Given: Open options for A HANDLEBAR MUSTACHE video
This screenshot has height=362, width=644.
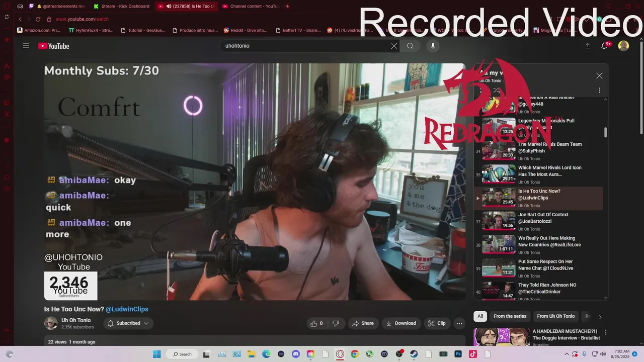Looking at the screenshot, I should [606, 332].
